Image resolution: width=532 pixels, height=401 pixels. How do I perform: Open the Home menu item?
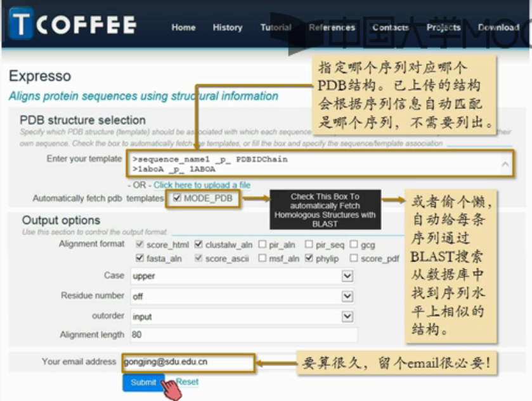(183, 27)
